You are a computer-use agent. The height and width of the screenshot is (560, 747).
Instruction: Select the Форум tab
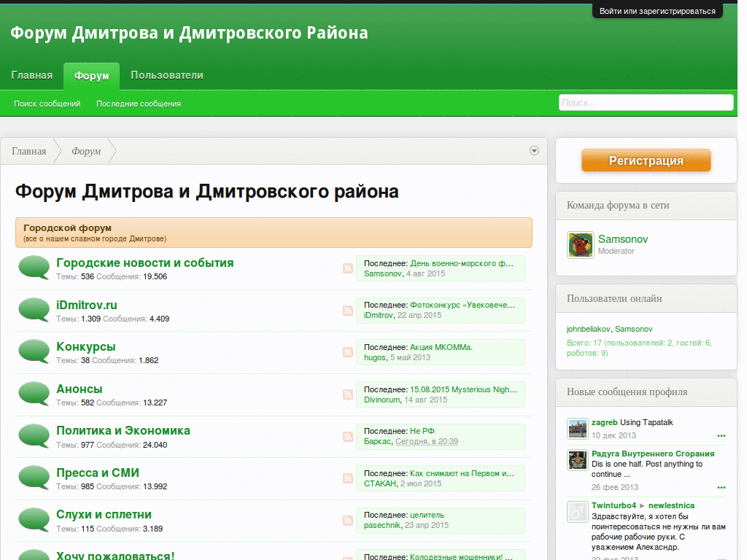91,76
